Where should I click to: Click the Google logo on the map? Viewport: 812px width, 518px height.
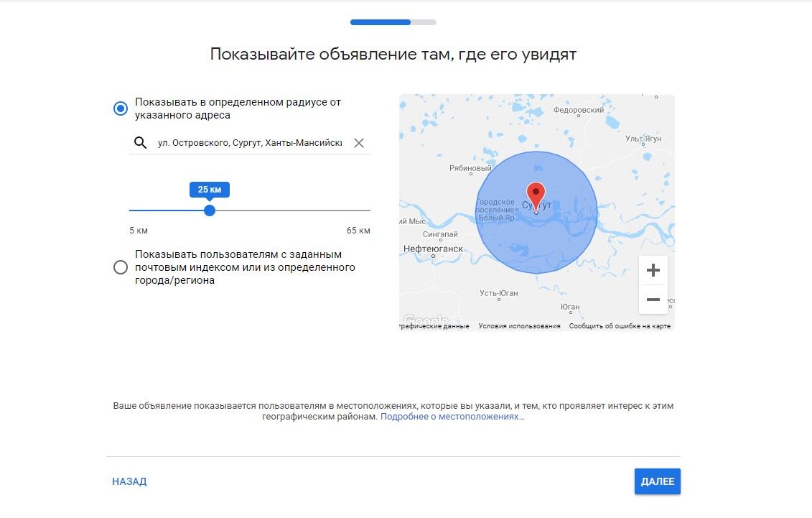point(428,318)
